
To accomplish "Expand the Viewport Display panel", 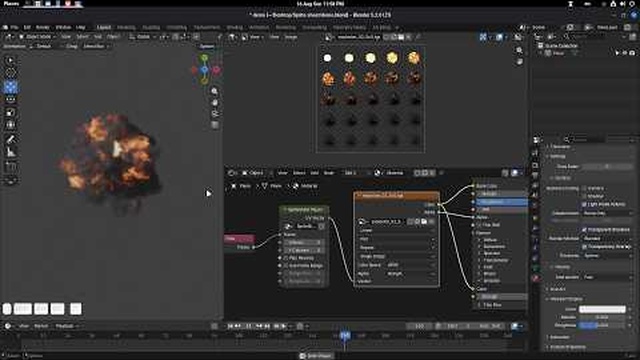I will click(x=565, y=299).
